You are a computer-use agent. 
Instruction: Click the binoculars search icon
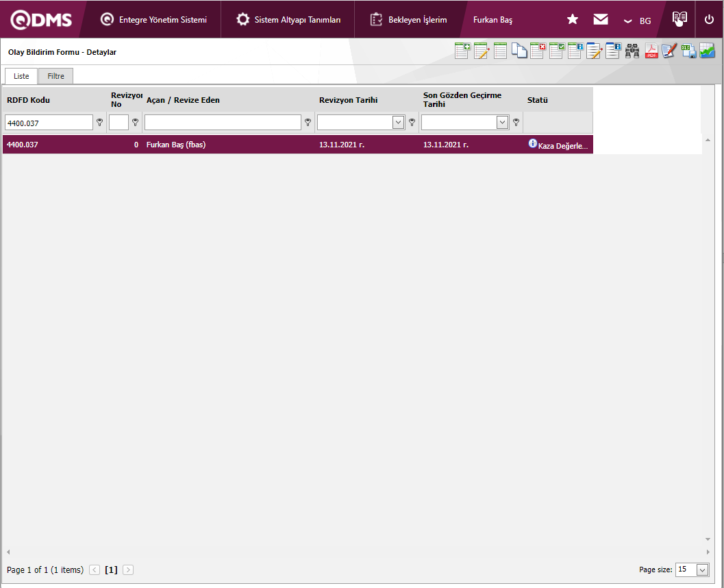pos(632,51)
